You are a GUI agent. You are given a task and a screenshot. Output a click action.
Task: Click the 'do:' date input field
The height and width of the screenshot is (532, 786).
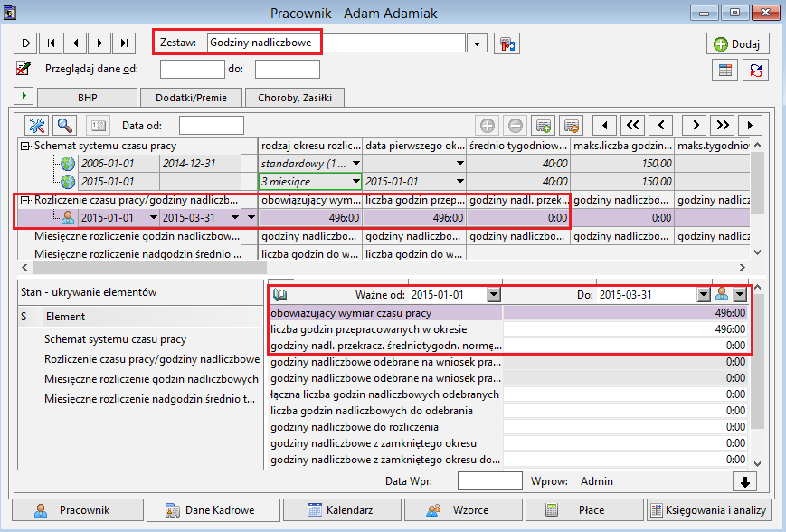tap(288, 69)
